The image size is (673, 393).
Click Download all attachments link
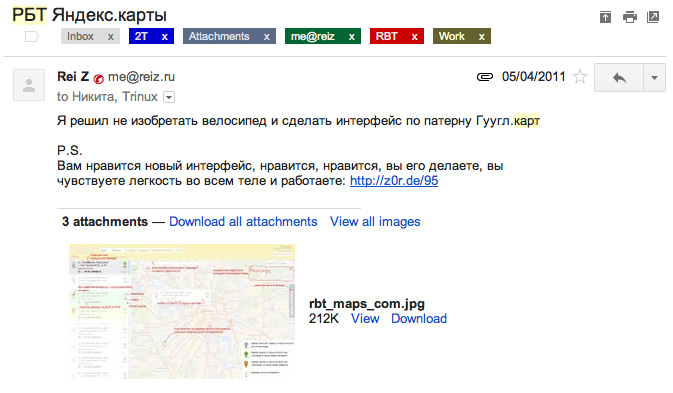(x=243, y=221)
